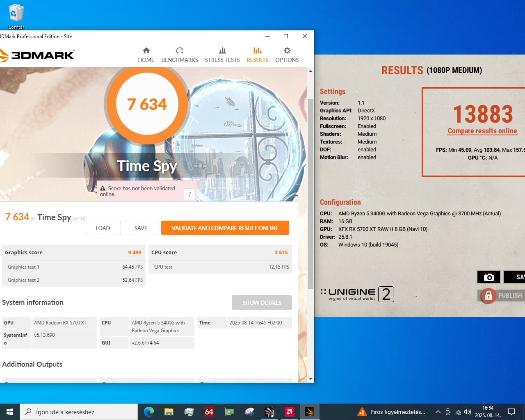Click the 3DMark vertical scrollbar thumb
Image resolution: width=525 pixels, height=420 pixels.
310,193
